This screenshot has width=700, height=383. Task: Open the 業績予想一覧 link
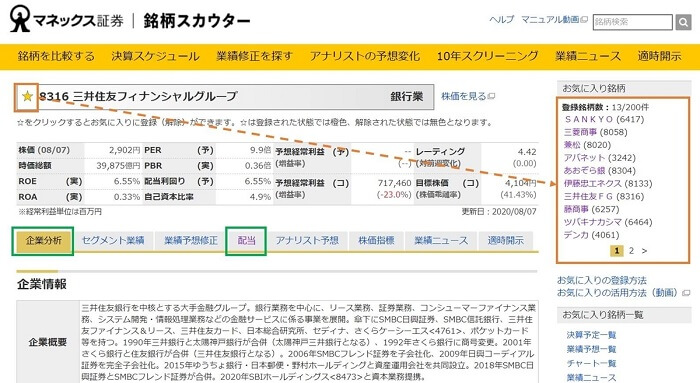pos(592,349)
